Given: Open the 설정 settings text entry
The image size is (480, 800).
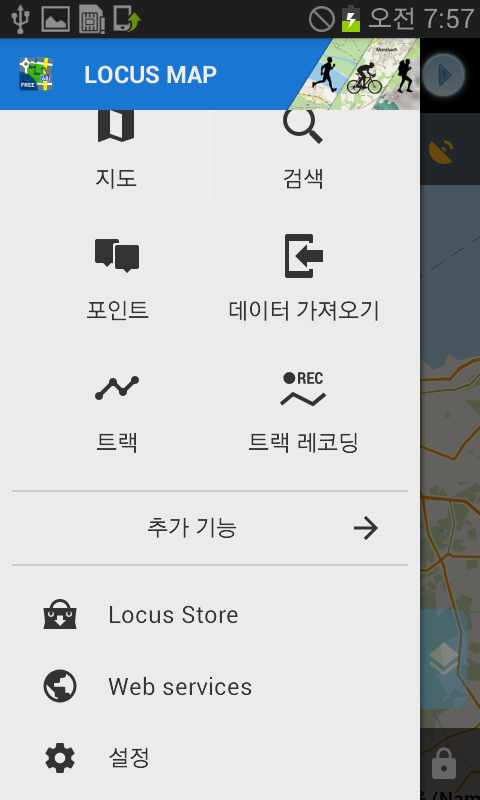Looking at the screenshot, I should coord(129,758).
